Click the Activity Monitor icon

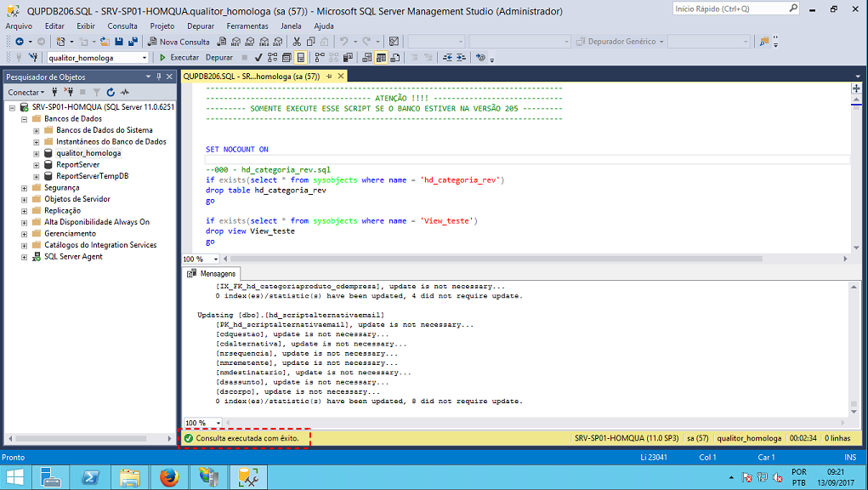click(x=394, y=42)
